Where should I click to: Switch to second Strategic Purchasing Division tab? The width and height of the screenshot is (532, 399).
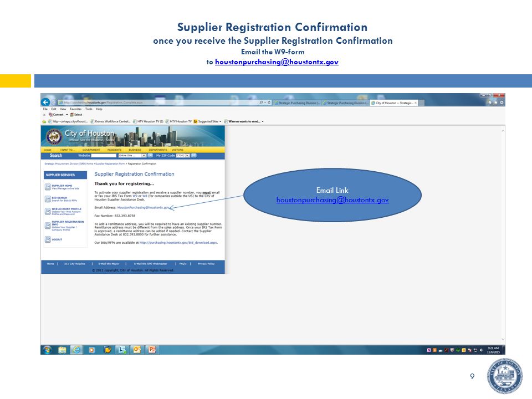tap(345, 103)
